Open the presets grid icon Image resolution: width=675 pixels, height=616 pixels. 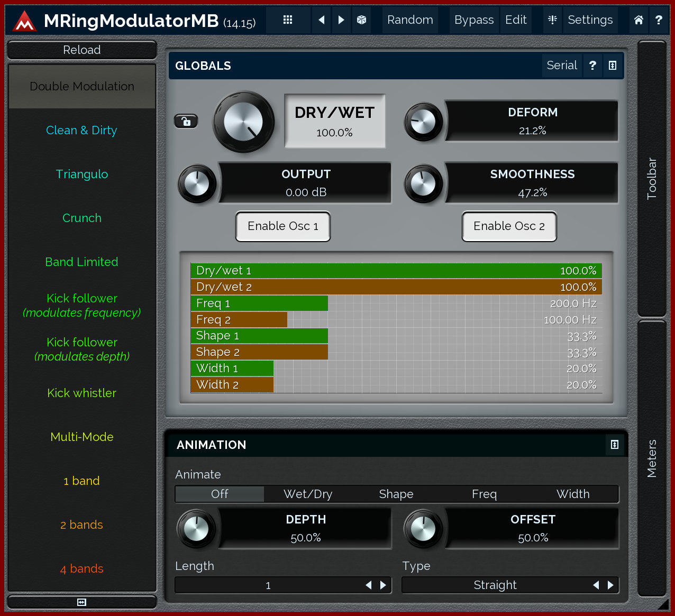(288, 20)
